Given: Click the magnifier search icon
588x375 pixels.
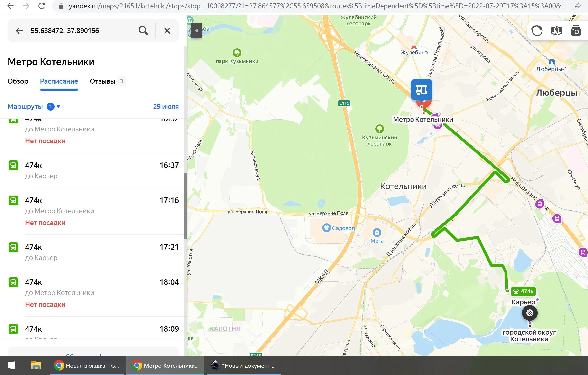Looking at the screenshot, I should tap(143, 30).
